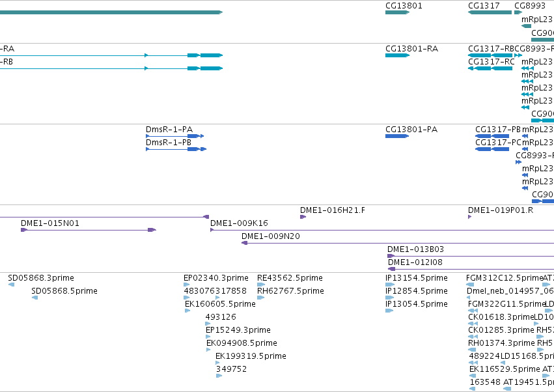Select the SD05868.3prime EST arrow
The height and width of the screenshot is (392, 554).
[11, 285]
